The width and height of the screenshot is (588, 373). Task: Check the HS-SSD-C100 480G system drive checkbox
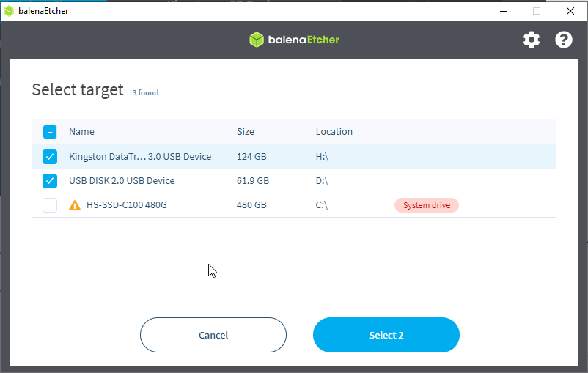(50, 205)
